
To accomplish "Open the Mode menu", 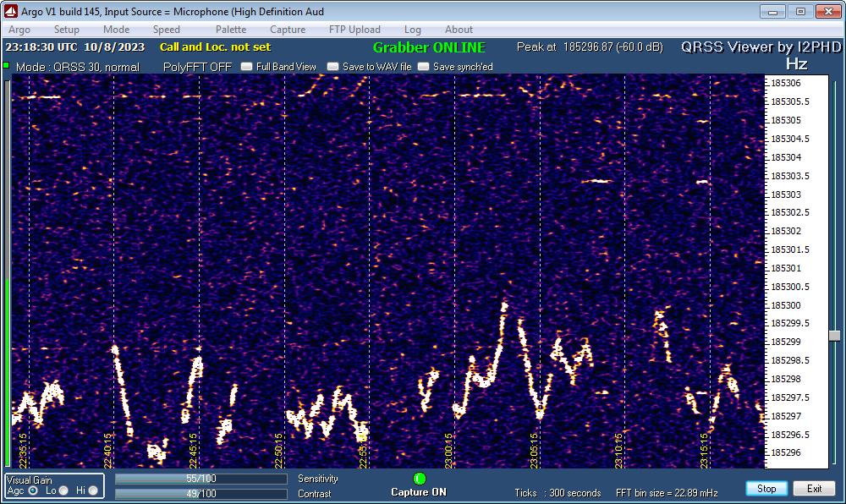I will (116, 30).
